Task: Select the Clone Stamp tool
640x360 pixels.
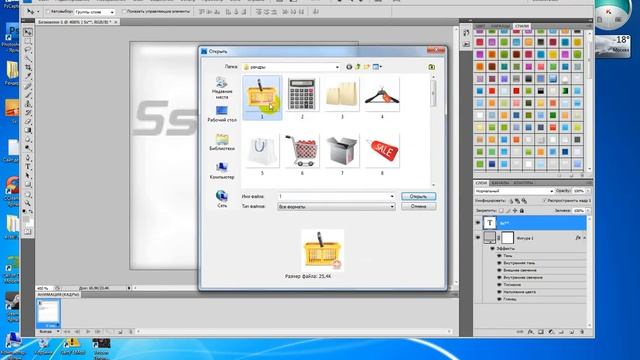Action: [x=28, y=104]
